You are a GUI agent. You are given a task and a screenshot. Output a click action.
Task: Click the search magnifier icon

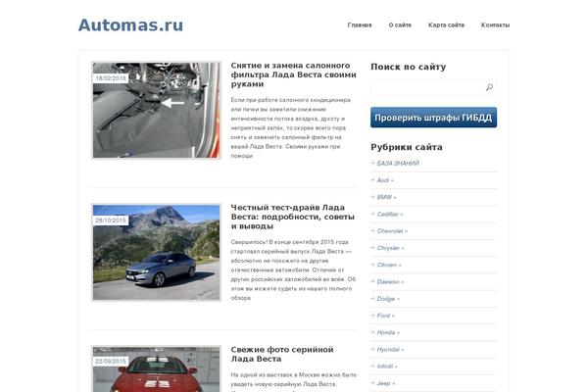coord(489,87)
